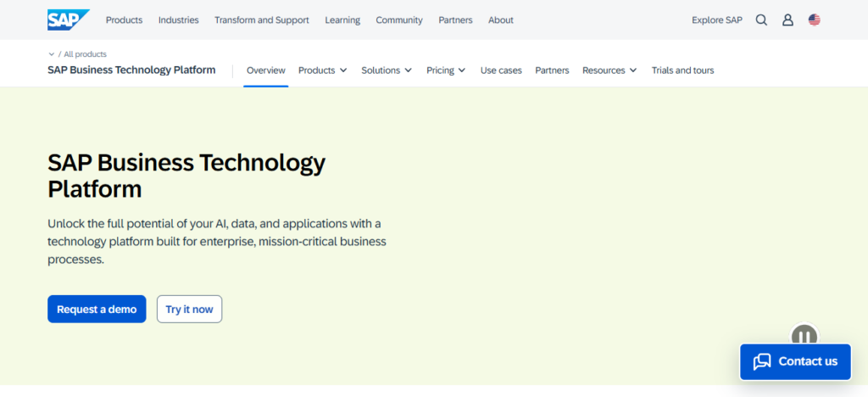The height and width of the screenshot is (397, 868).
Task: Expand the breadcrumb chevron before All products
Action: (52, 54)
